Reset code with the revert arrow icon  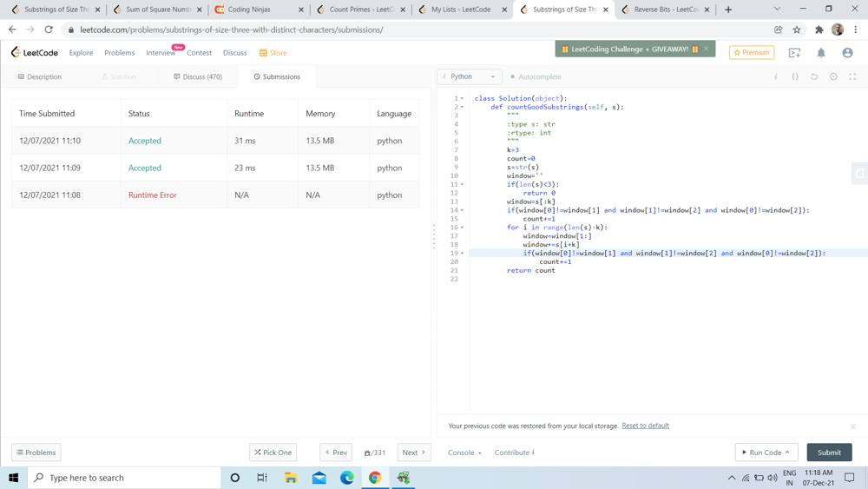click(814, 76)
